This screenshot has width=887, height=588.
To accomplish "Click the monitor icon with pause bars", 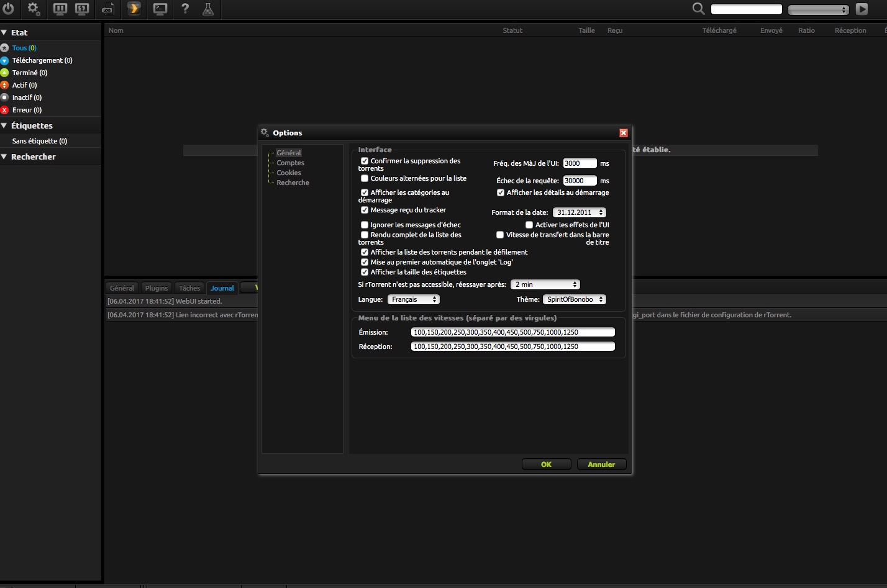I will click(60, 9).
